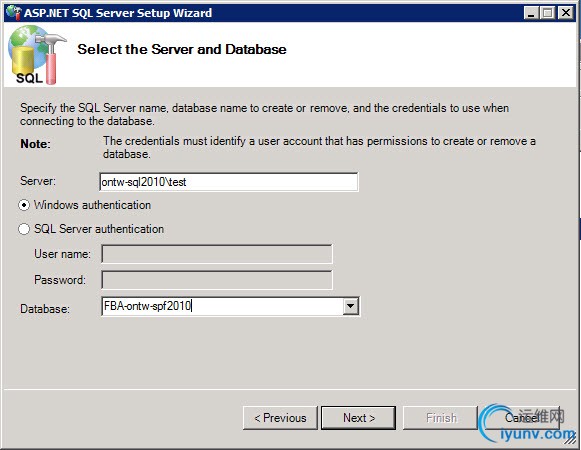Click the Server name input field
Viewport: 581px width, 450px height.
[229, 182]
